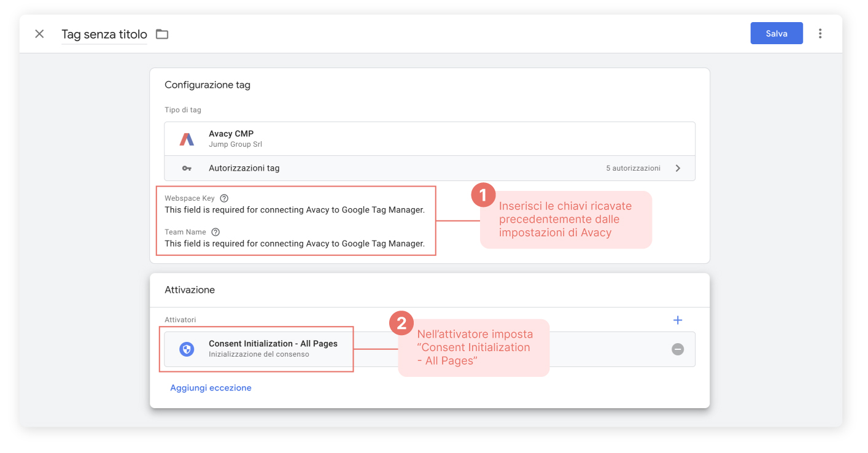This screenshot has width=868, height=453.
Task: Select the Consent Initialization - All Pages trigger
Action: [274, 349]
